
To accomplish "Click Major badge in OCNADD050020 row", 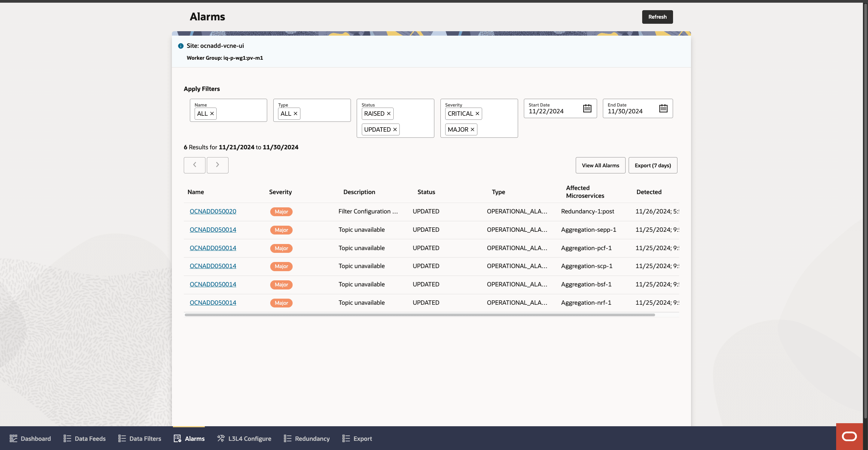I will click(281, 212).
